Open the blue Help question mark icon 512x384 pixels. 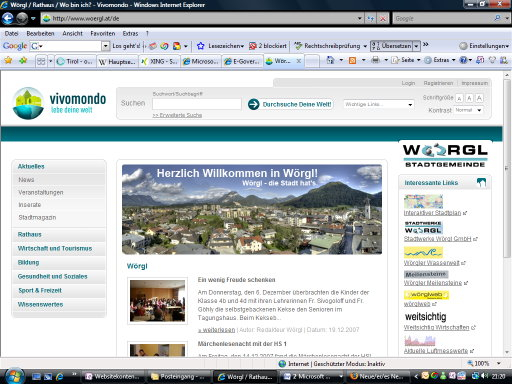pos(463,60)
